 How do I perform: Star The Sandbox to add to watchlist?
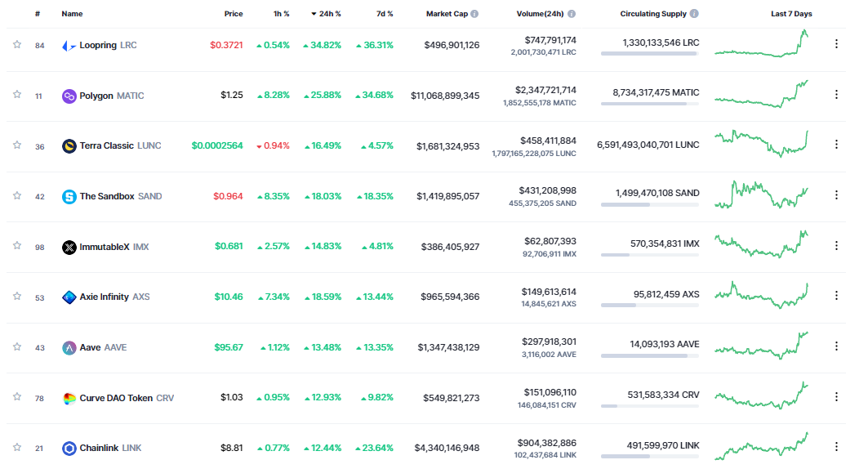tap(17, 195)
